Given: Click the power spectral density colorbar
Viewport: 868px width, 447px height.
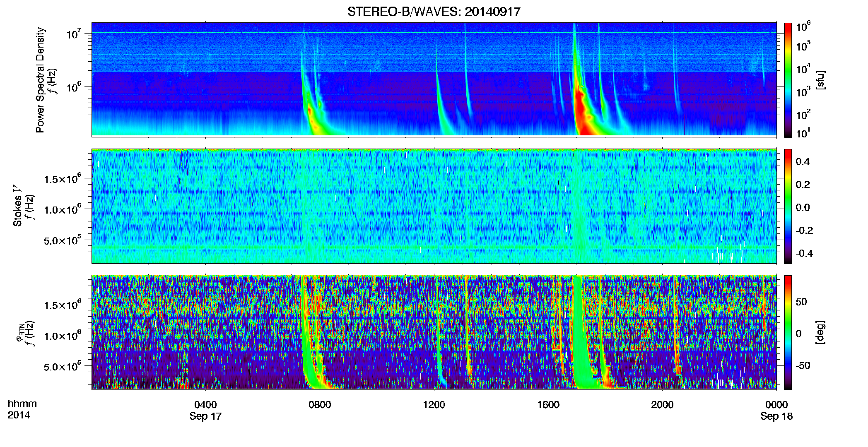Looking at the screenshot, I should [x=788, y=80].
